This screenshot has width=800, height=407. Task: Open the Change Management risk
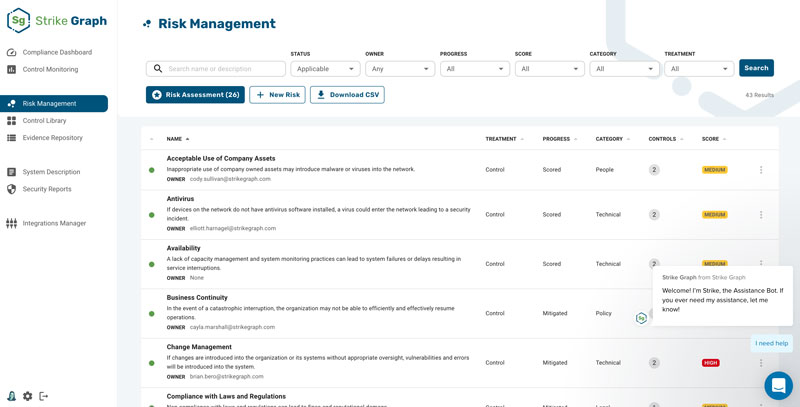(199, 347)
